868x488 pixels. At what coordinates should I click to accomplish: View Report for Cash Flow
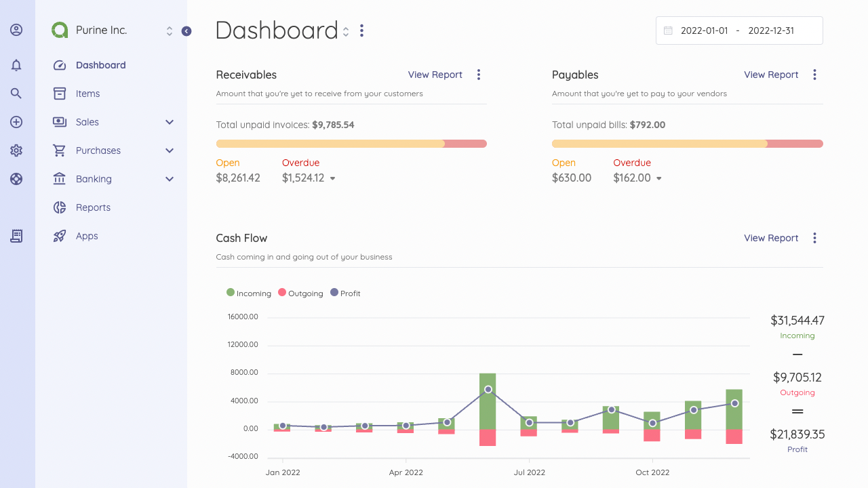pos(771,238)
